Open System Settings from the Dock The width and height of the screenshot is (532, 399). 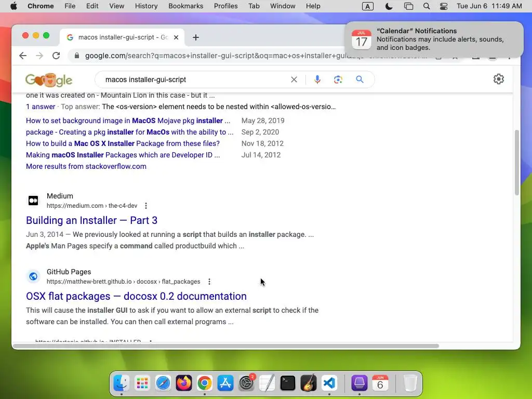coord(246,383)
